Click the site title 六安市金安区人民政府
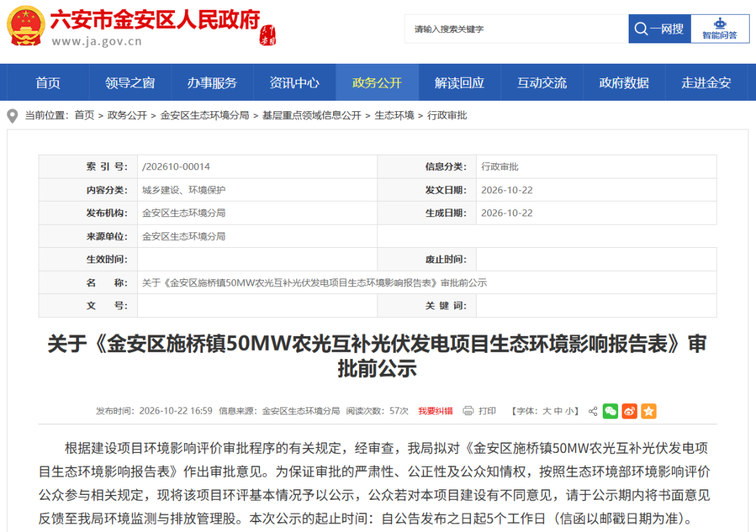The image size is (756, 532). click(x=155, y=20)
